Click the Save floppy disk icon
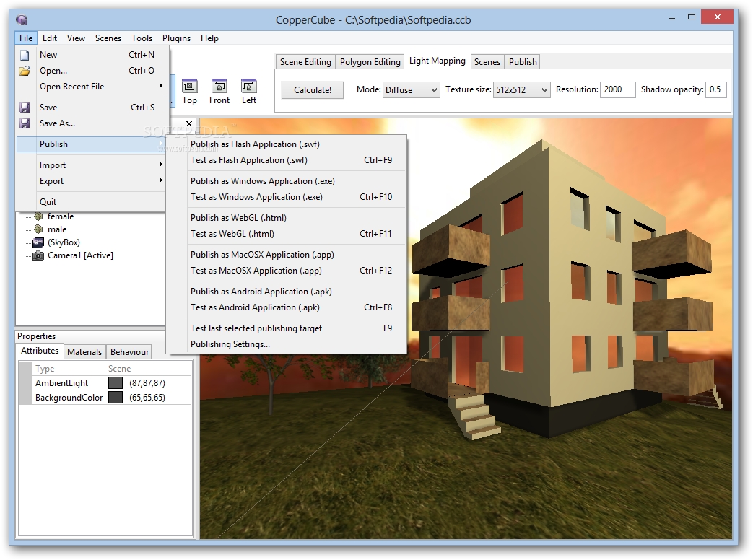This screenshot has height=560, width=753. [x=25, y=108]
